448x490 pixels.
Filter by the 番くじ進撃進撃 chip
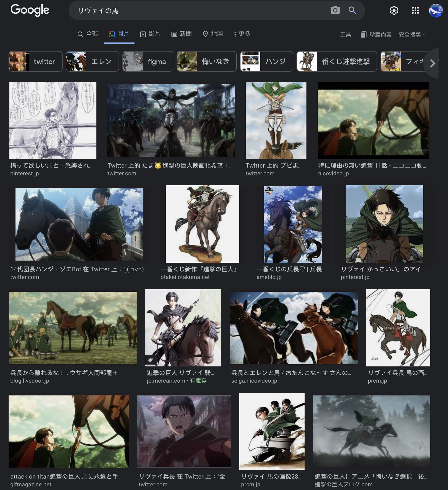[x=337, y=62]
